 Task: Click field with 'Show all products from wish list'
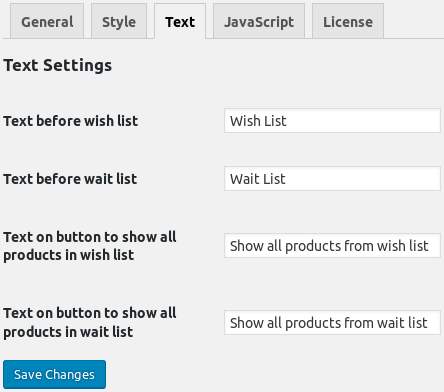click(x=332, y=246)
